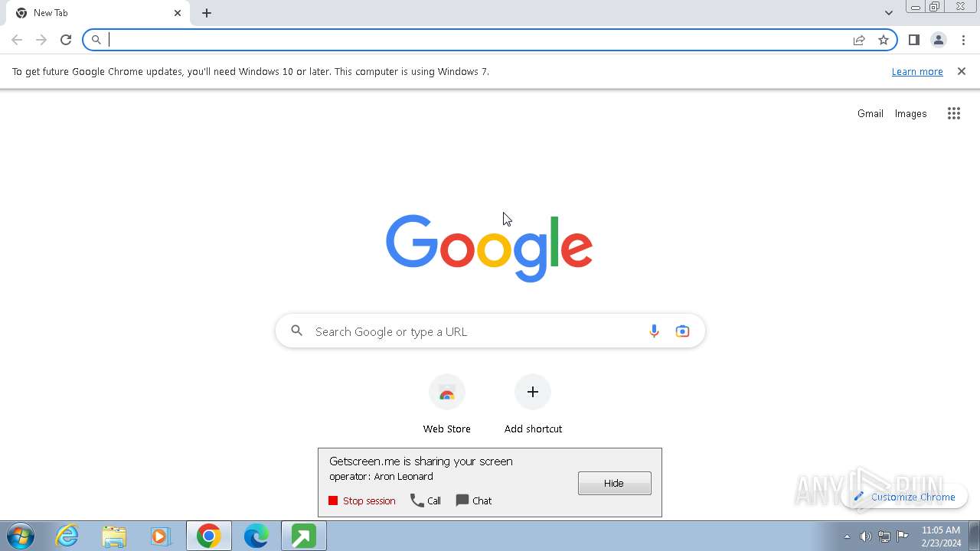Click the Customize Chrome button
The height and width of the screenshot is (551, 980).
pos(904,497)
